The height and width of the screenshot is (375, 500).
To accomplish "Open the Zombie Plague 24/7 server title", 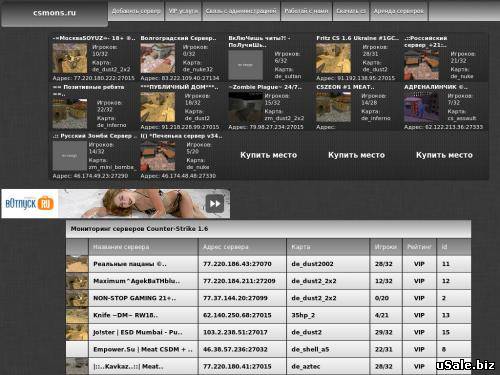I will coord(265,87).
